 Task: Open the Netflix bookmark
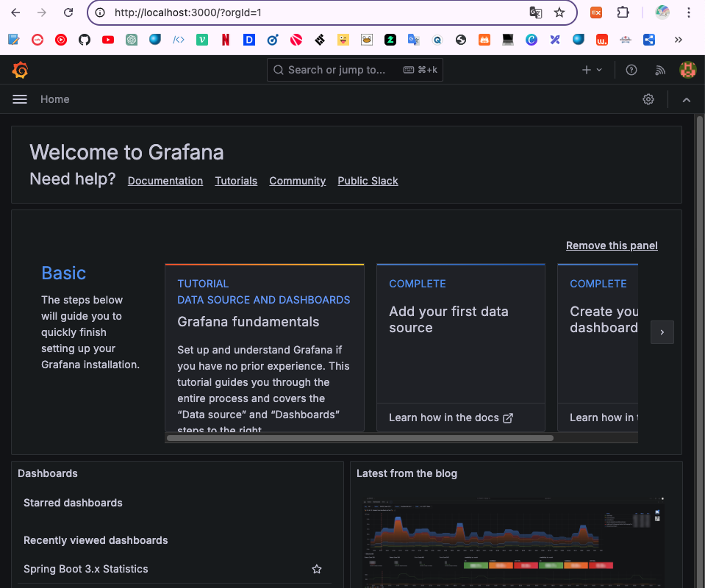pyautogui.click(x=226, y=40)
